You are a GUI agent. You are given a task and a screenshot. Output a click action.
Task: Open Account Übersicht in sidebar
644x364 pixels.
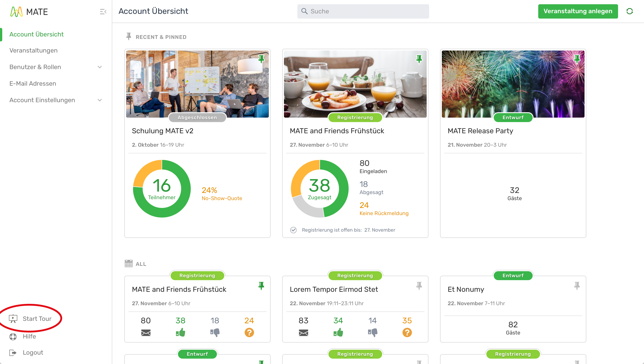(x=36, y=34)
